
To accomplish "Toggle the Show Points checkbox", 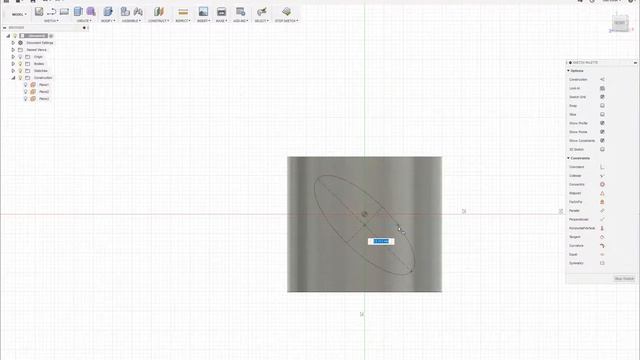I will [602, 132].
